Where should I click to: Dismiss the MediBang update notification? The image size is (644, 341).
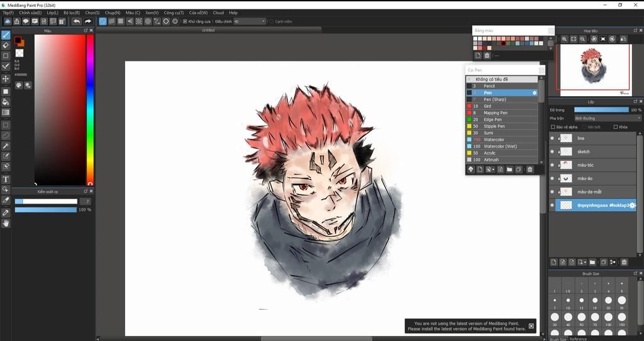(531, 326)
